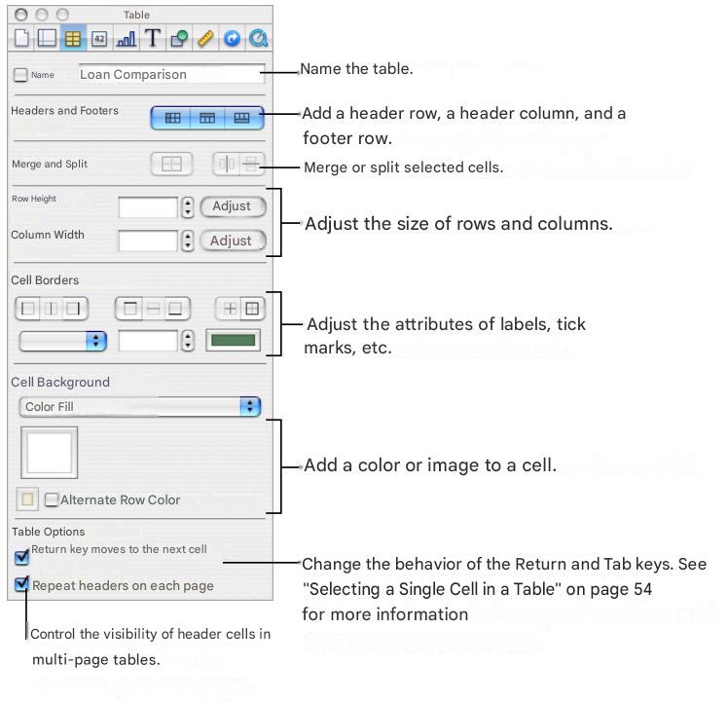
Task: Click Adjust button for Column Width
Action: coord(233,240)
